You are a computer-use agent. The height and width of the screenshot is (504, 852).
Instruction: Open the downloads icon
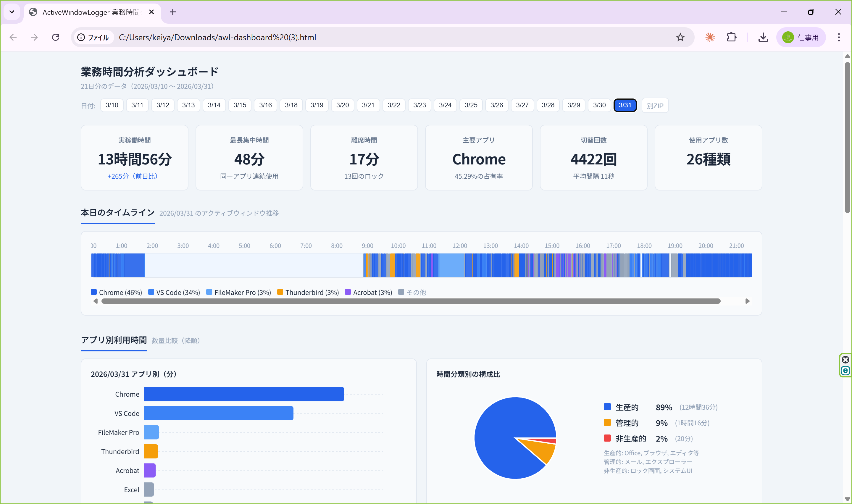pos(763,37)
